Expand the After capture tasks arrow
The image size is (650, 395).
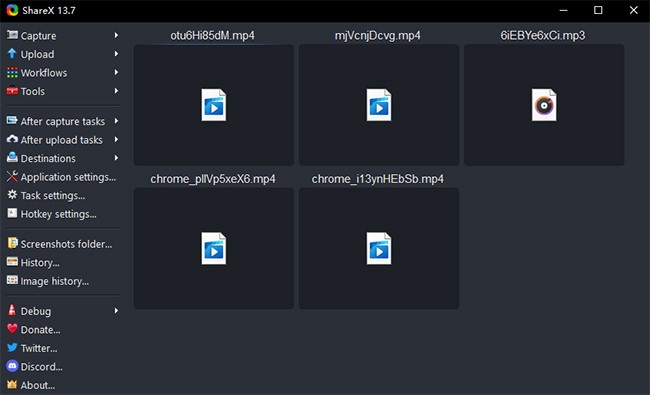116,121
